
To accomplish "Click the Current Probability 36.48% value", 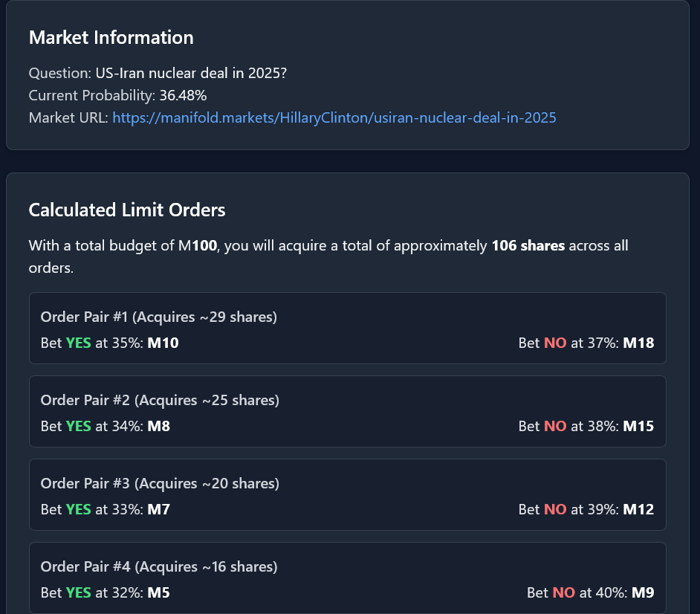I will click(x=183, y=96).
